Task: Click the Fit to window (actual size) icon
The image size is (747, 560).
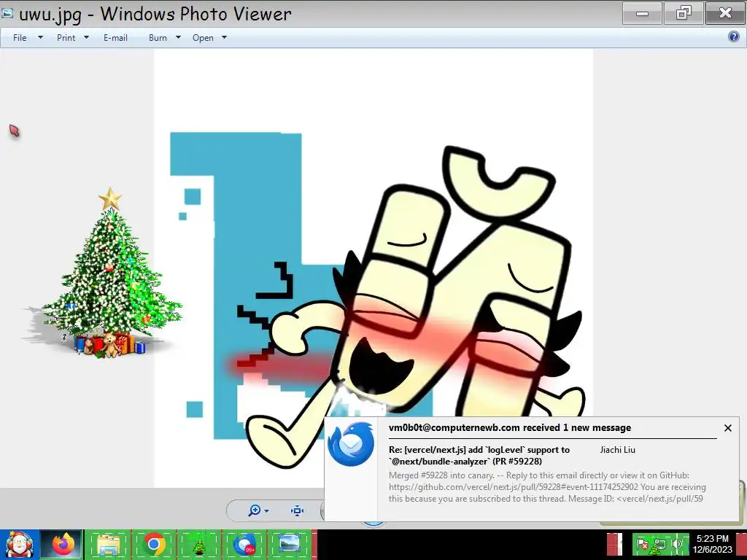Action: pos(298,511)
